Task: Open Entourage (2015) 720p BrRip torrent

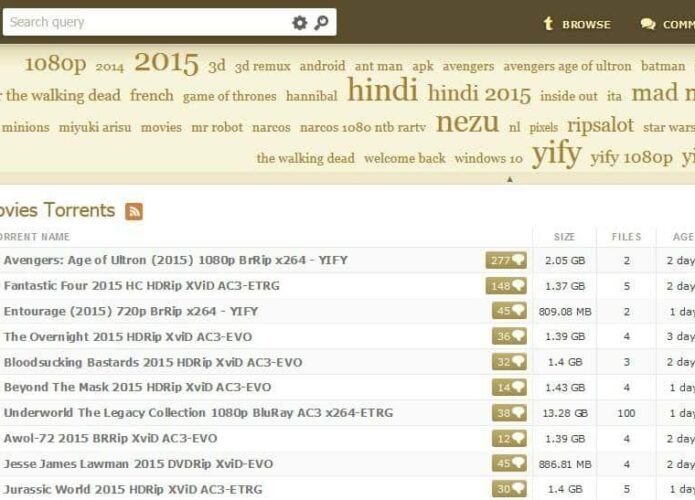Action: 131,311
